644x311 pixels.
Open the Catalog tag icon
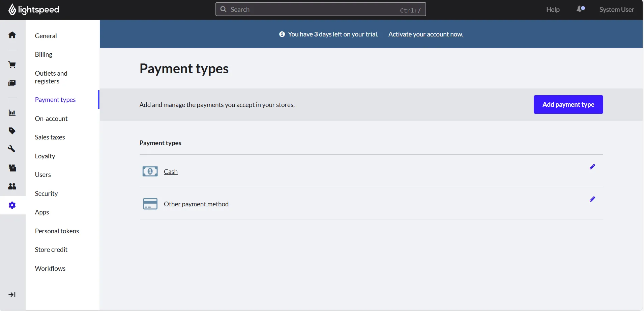(x=12, y=131)
